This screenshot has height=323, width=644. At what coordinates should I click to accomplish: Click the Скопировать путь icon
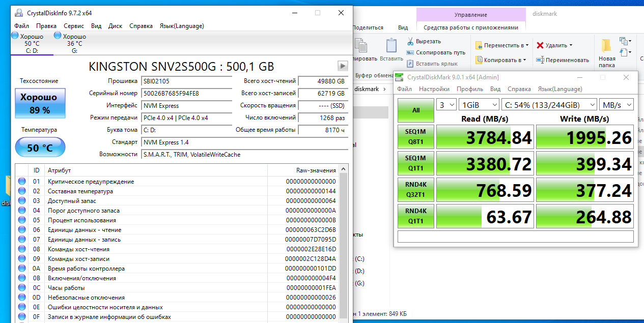click(x=410, y=52)
